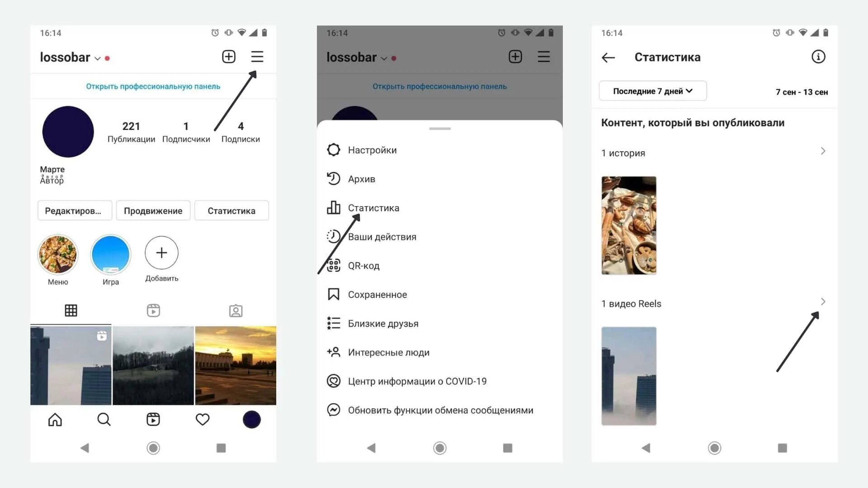Click Редактировать profile button

point(73,210)
